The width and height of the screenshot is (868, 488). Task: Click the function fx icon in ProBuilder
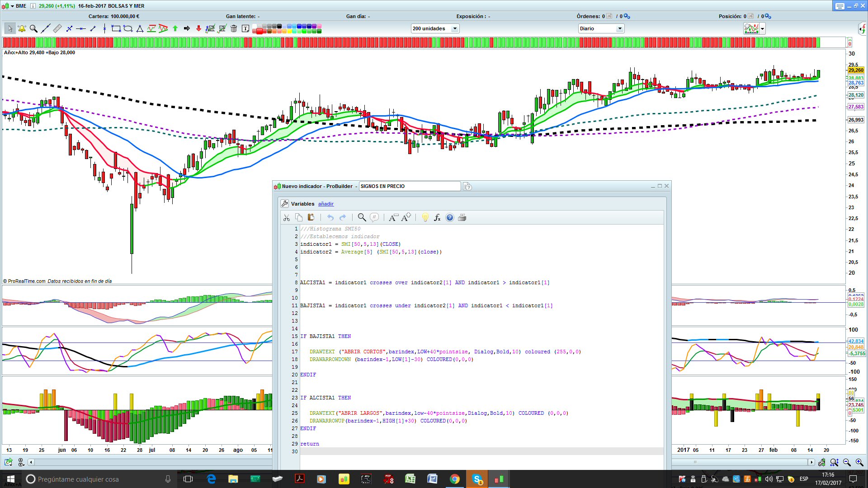tap(437, 218)
